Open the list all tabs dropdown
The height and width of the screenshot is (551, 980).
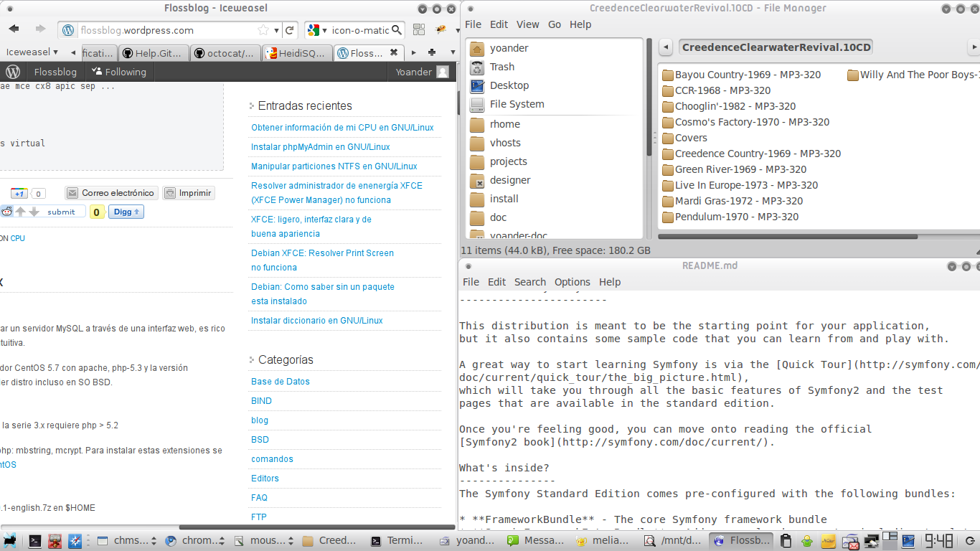tap(451, 52)
